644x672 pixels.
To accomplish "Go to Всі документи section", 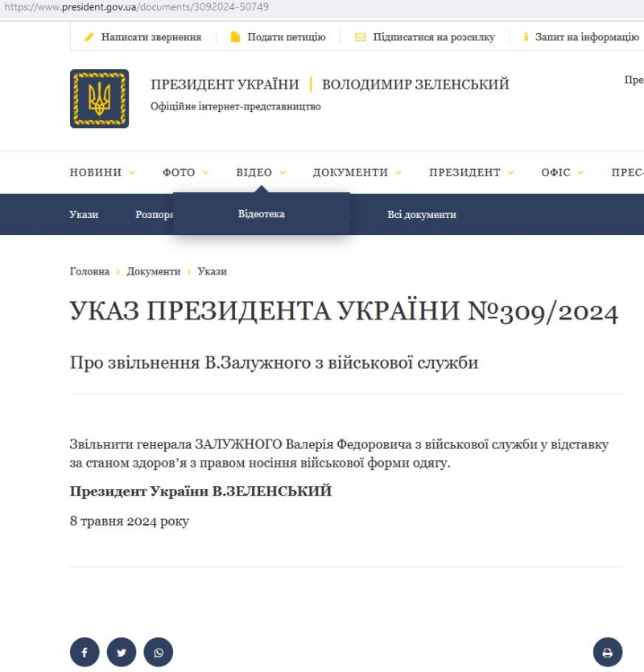I will (x=422, y=215).
